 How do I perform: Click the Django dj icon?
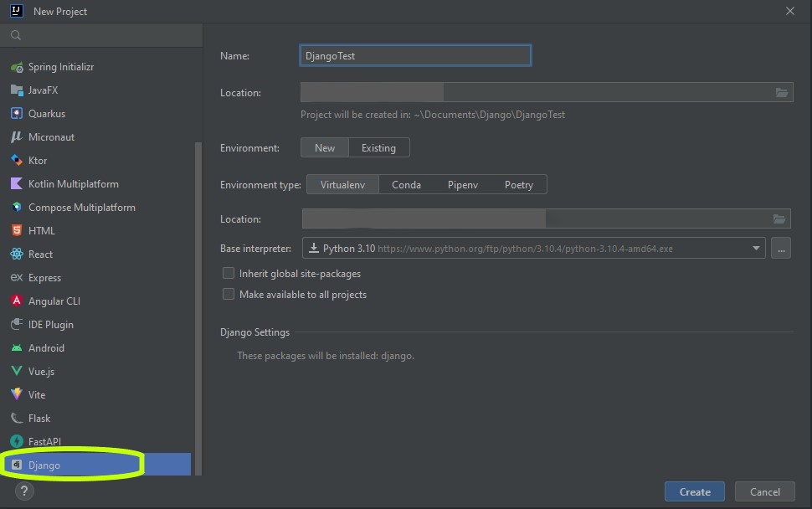(x=17, y=465)
